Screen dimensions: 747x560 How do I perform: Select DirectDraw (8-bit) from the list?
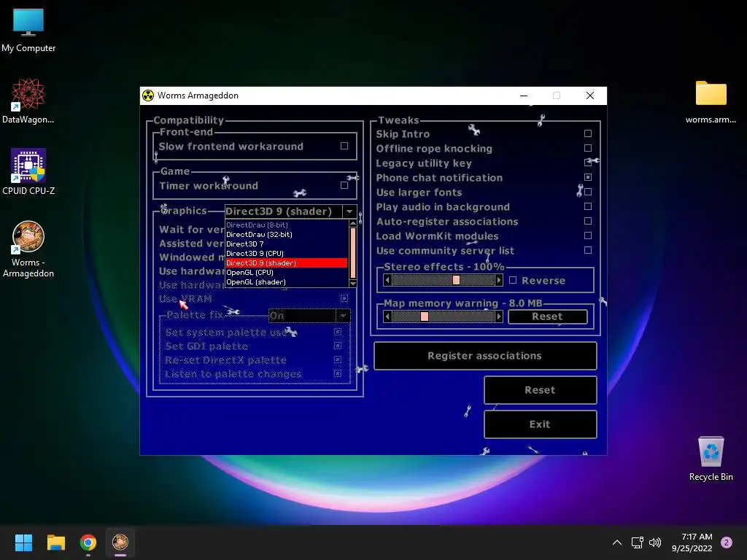click(x=286, y=225)
